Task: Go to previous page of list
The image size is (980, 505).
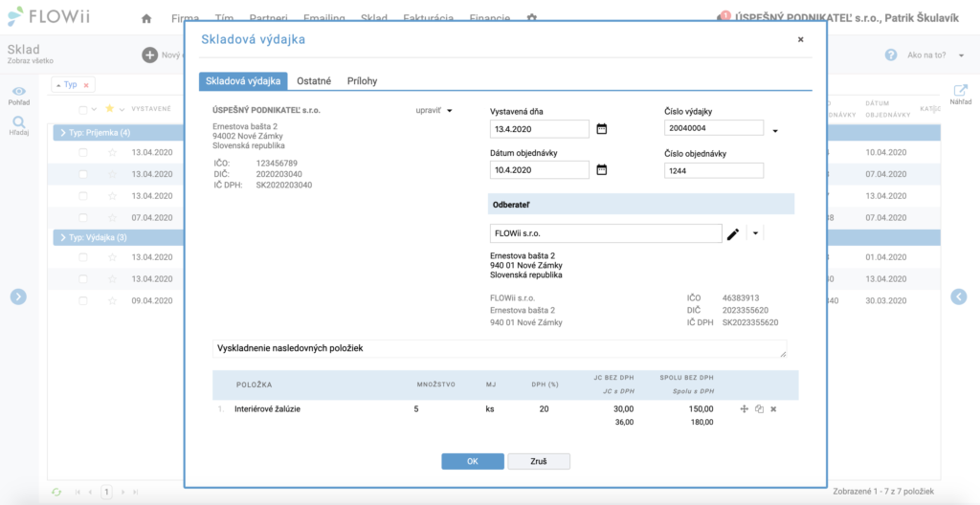Action: (x=90, y=492)
